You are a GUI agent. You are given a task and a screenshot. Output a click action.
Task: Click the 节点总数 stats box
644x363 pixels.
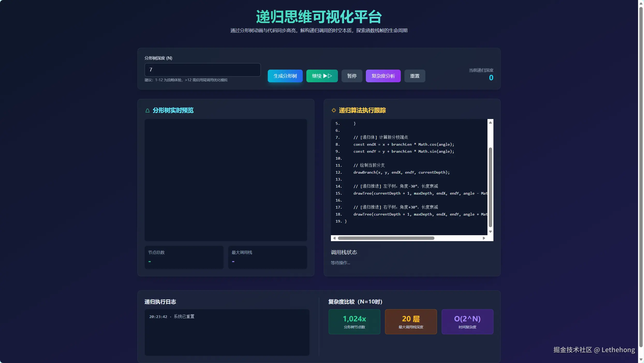(184, 257)
